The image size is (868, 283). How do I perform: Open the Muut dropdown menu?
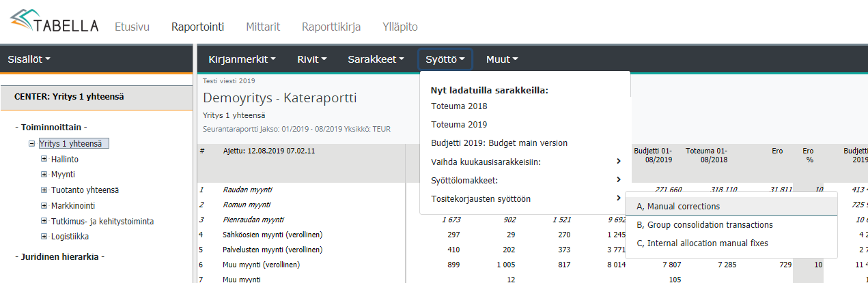(x=502, y=59)
